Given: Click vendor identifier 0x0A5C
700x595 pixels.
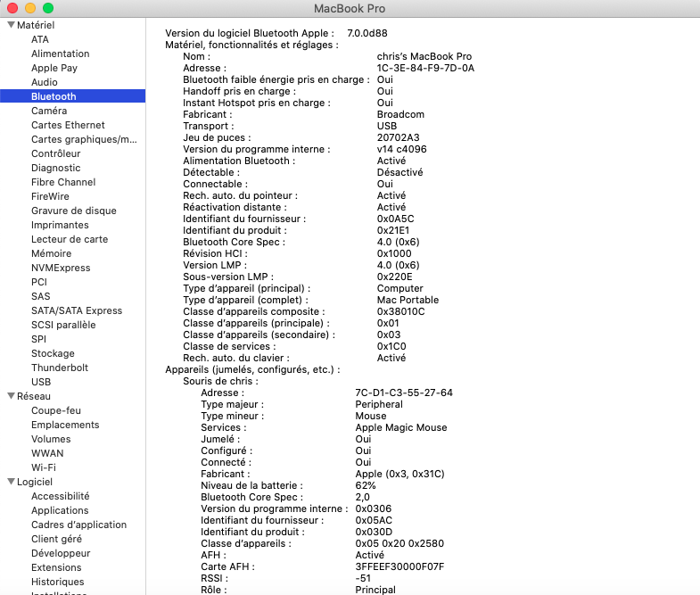Looking at the screenshot, I should (396, 219).
